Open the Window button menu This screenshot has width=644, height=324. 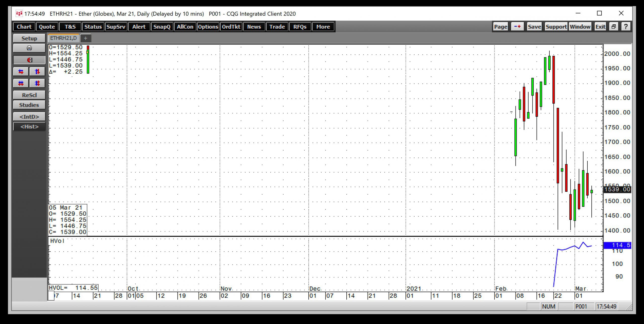pos(580,27)
